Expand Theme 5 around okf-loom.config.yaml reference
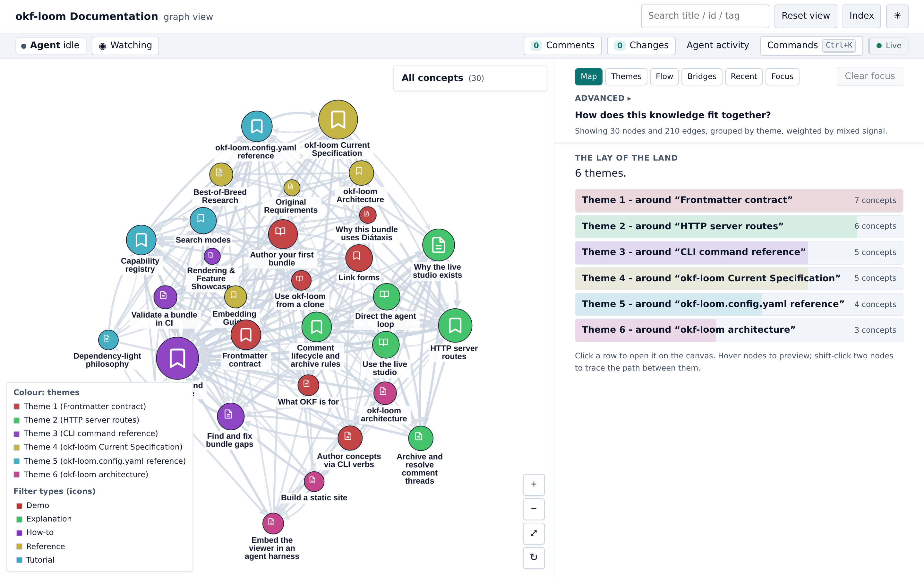This screenshot has height=578, width=924. (x=739, y=304)
